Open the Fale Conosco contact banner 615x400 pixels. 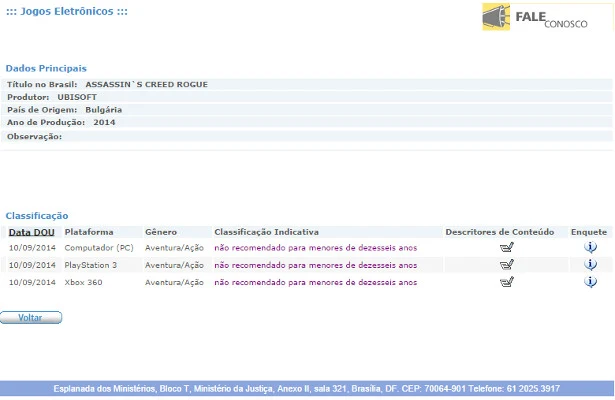tap(541, 19)
